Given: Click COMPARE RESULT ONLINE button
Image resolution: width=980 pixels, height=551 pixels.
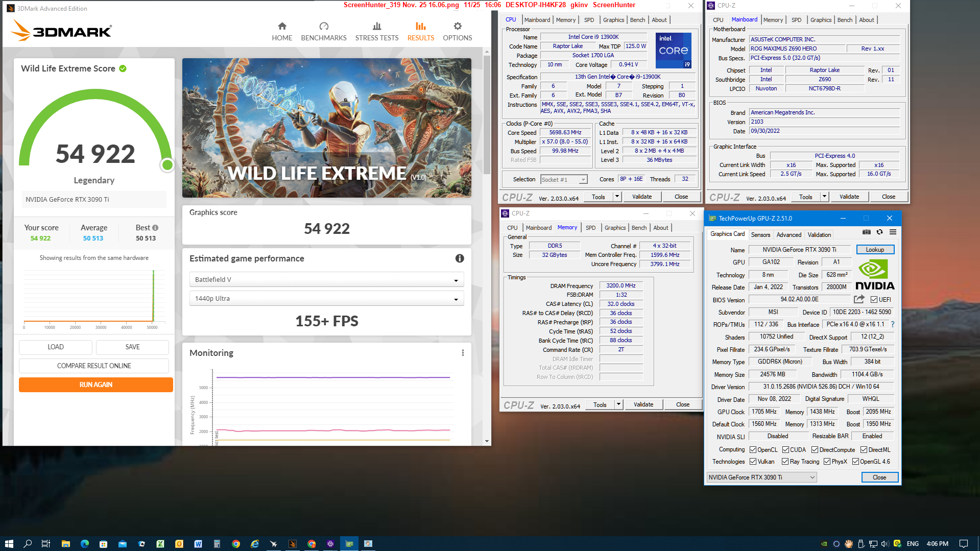Looking at the screenshot, I should pos(94,366).
